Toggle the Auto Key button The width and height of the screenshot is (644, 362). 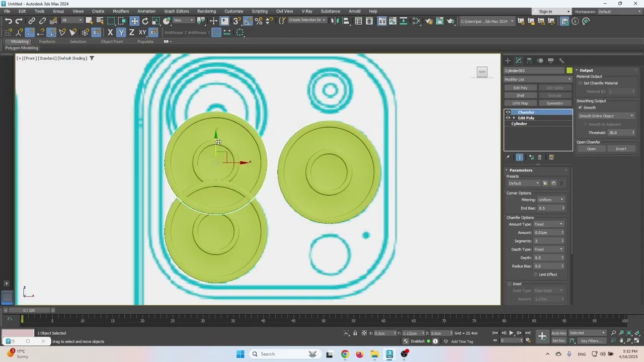click(559, 333)
